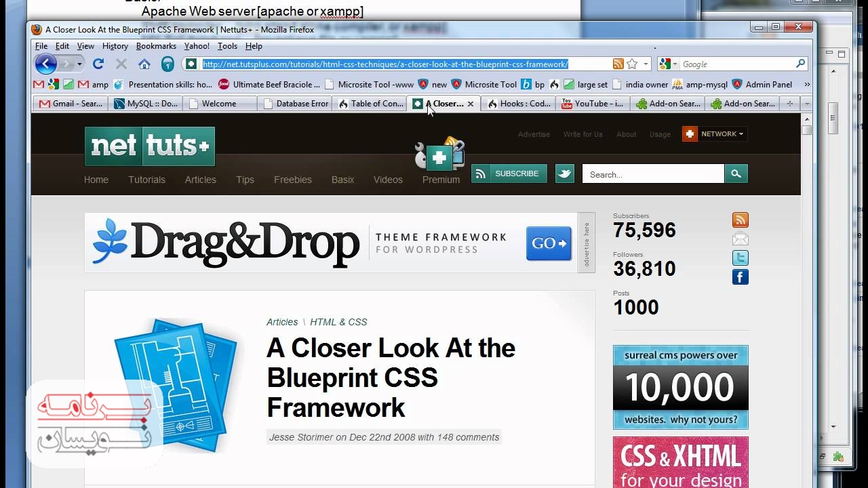Open the amp-mysql bookmark
Image resolution: width=868 pixels, height=488 pixels.
[x=699, y=85]
